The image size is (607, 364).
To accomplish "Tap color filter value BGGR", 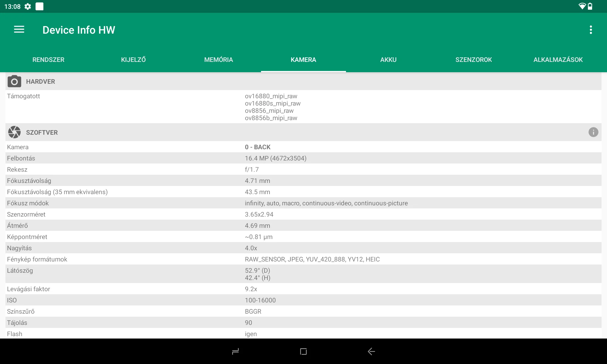I will click(253, 312).
